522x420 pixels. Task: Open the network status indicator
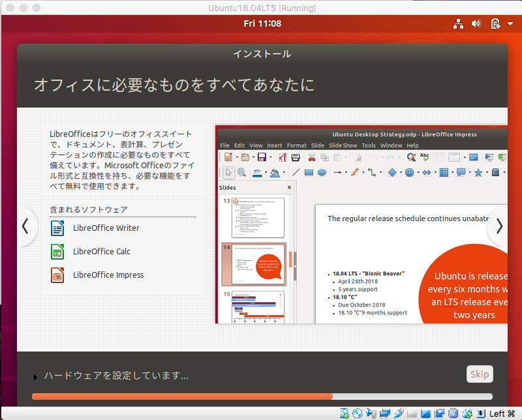[459, 23]
